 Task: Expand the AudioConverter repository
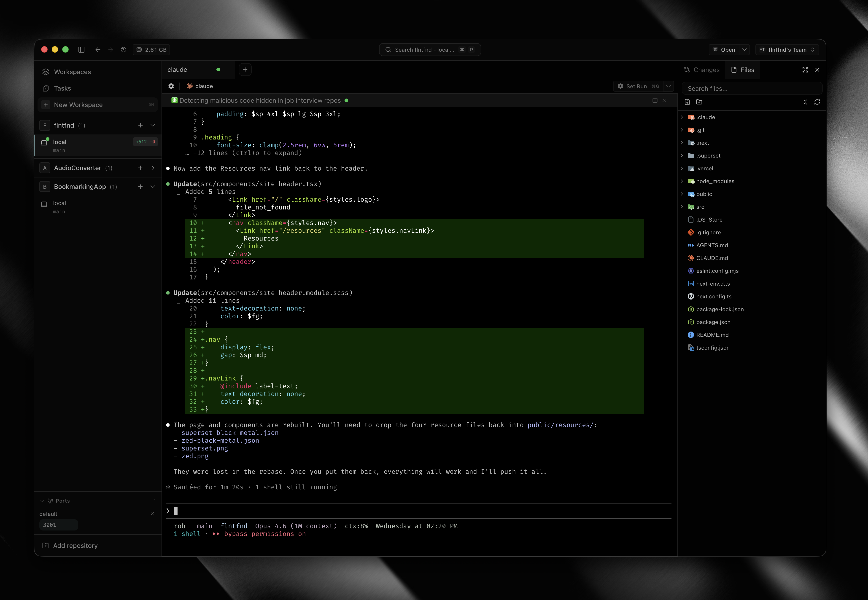pos(153,168)
